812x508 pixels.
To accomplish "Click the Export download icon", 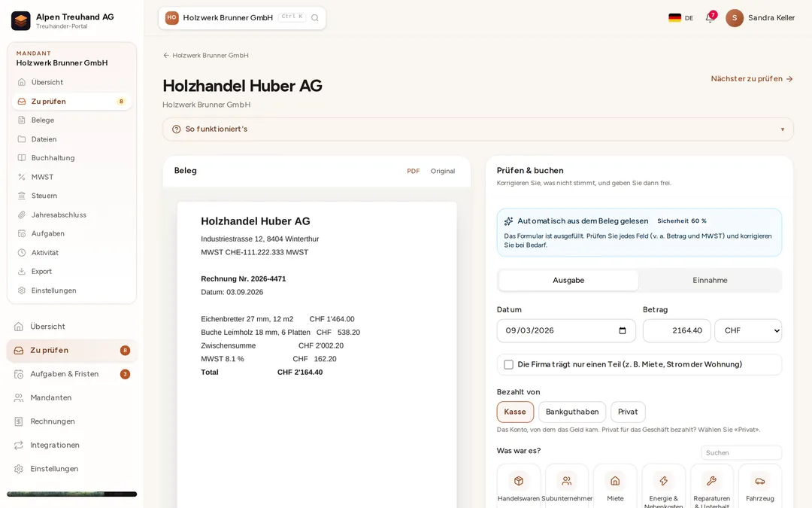I will pos(22,271).
